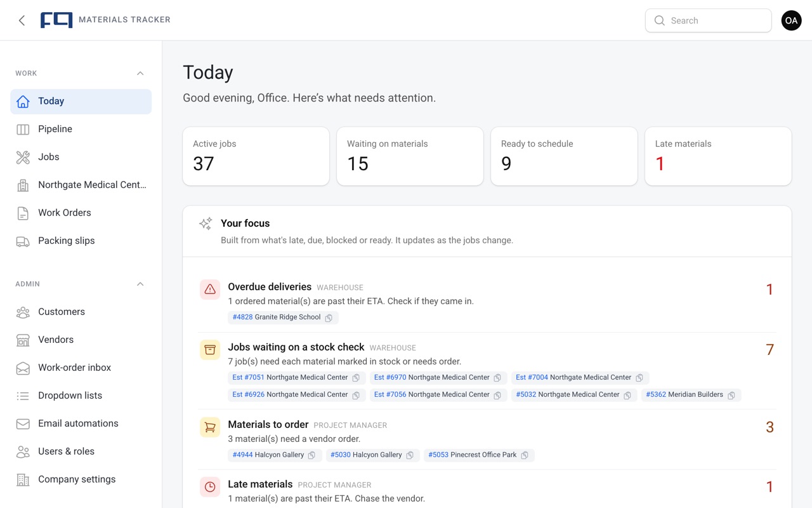Click the Overdue deliveries heading
Image resolution: width=812 pixels, height=508 pixels.
[x=270, y=287]
